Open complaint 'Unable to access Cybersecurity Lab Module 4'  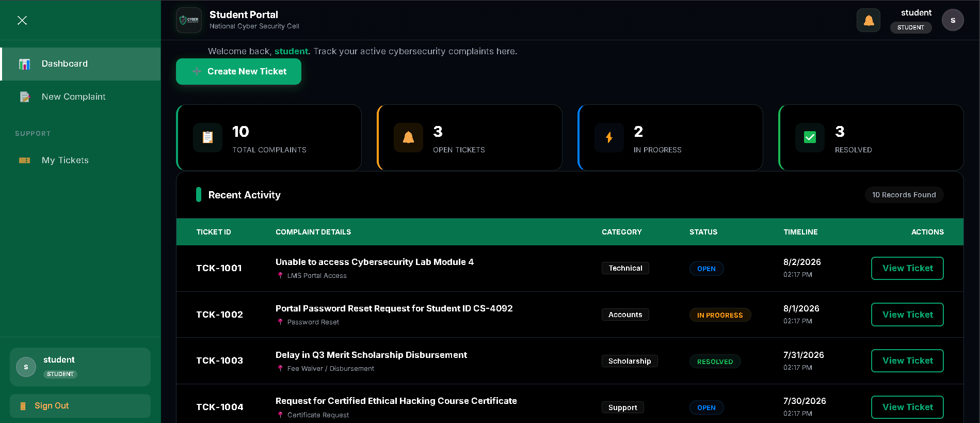pyautogui.click(x=375, y=262)
